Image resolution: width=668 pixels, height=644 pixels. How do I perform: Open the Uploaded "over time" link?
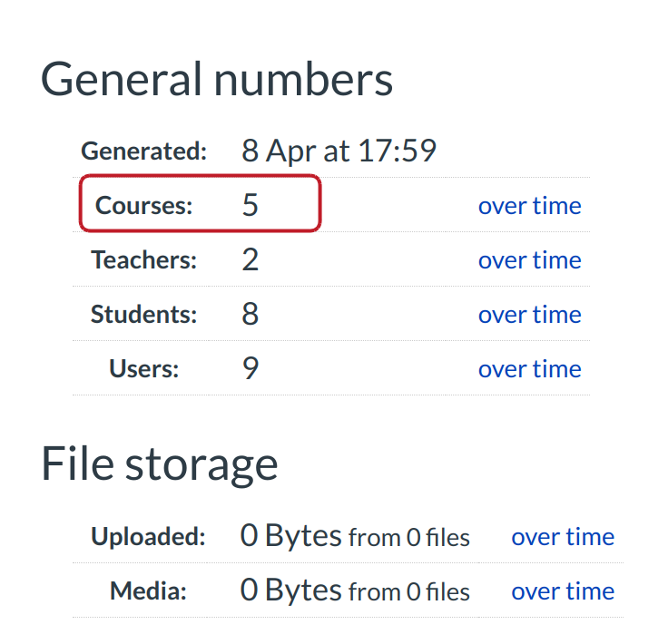click(563, 537)
